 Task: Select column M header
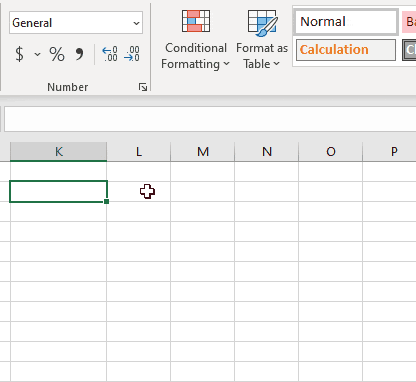tap(203, 152)
